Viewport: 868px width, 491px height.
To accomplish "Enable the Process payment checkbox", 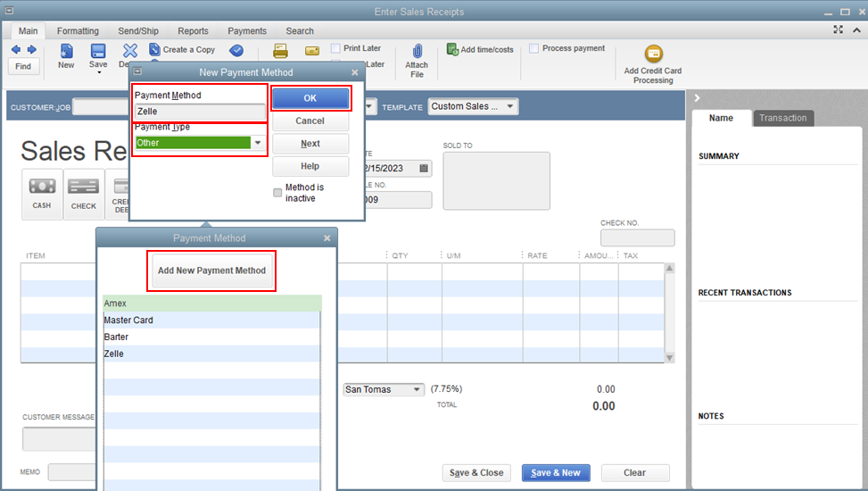I will tap(533, 48).
